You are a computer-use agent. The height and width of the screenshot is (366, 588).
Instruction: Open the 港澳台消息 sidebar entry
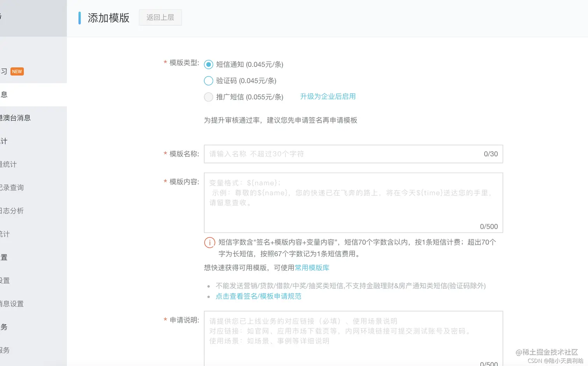pos(16,118)
